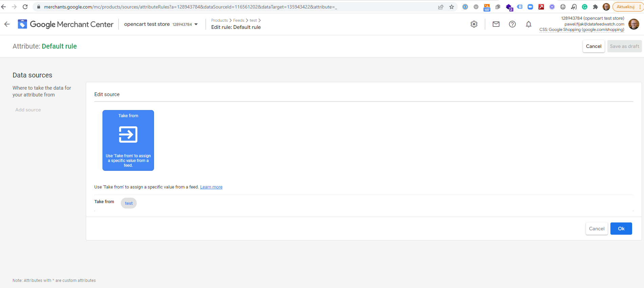Viewport: 644px width, 288px height.
Task: Open the 'Learn more' link
Action: (x=211, y=187)
